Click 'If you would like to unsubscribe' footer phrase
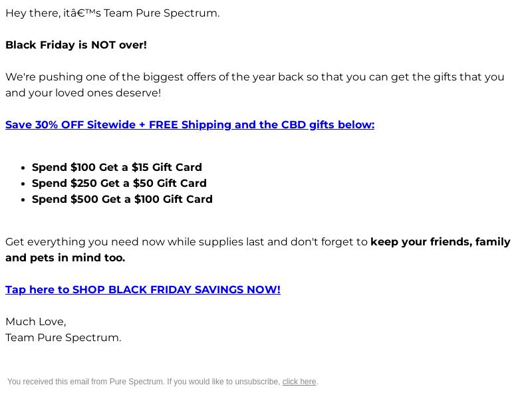 tap(223, 382)
